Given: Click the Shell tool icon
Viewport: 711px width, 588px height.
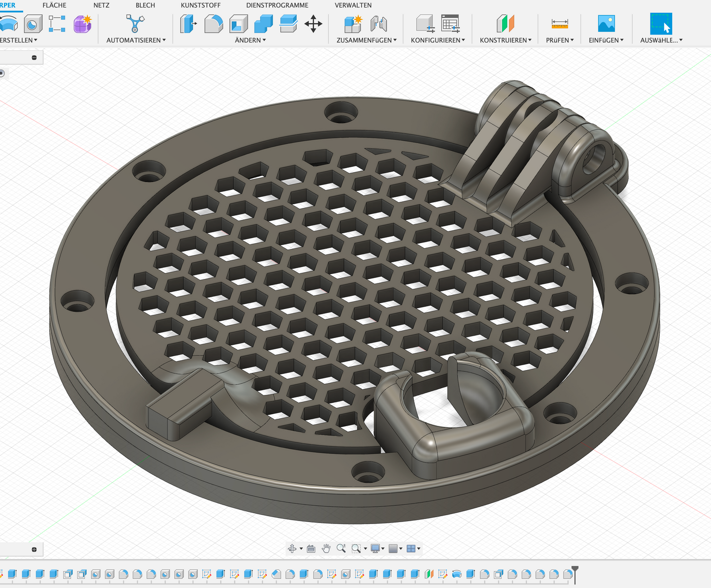Looking at the screenshot, I should click(239, 24).
